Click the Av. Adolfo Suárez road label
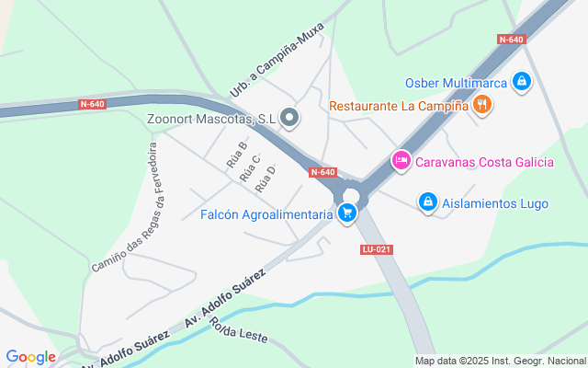This screenshot has height=368, width=588. [x=225, y=298]
